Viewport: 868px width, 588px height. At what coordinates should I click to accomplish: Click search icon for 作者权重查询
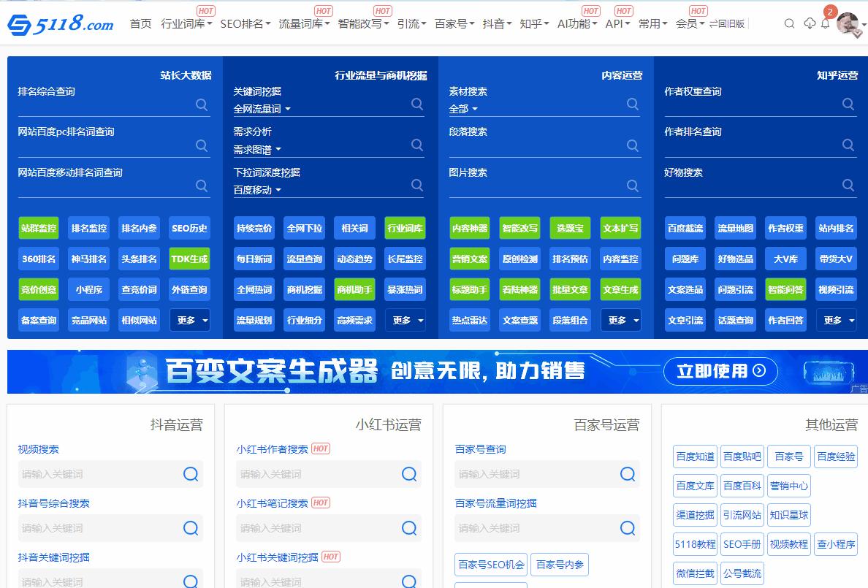[848, 104]
